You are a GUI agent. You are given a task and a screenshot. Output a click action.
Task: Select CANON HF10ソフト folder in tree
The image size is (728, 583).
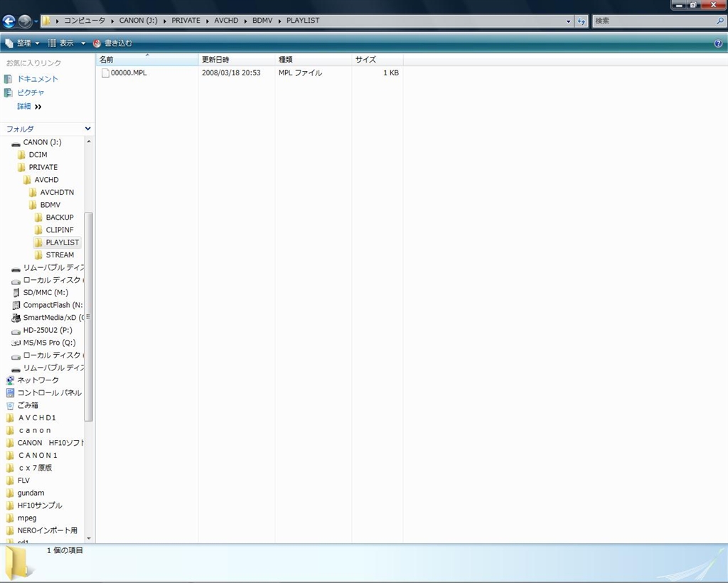tap(50, 443)
